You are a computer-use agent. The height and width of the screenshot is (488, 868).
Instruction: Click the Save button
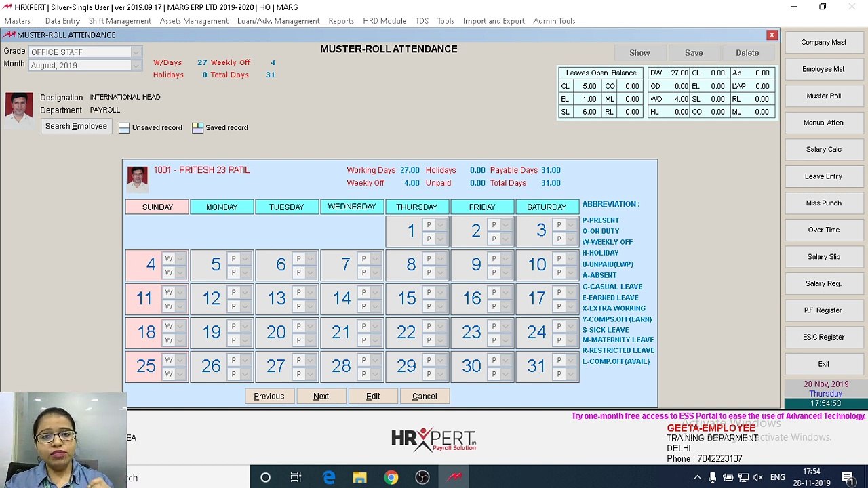(x=694, y=53)
